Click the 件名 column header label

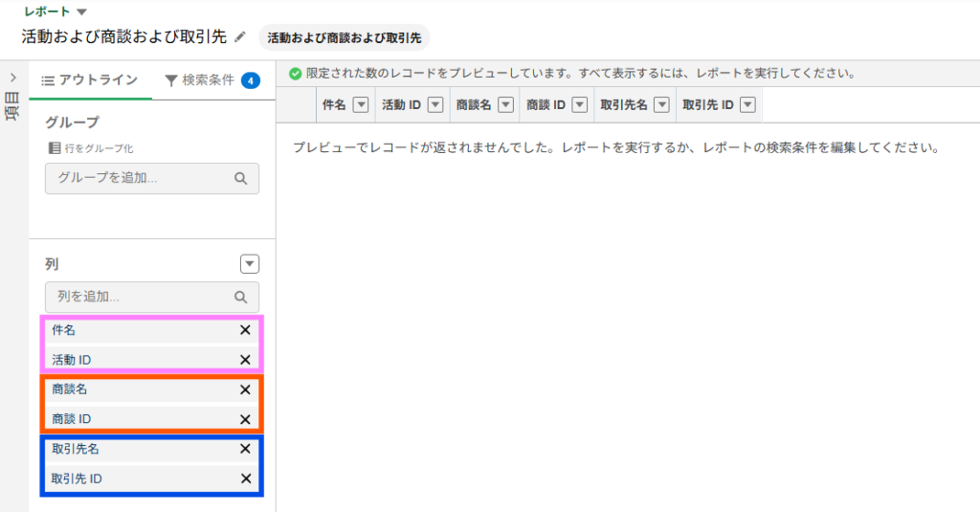click(x=334, y=105)
